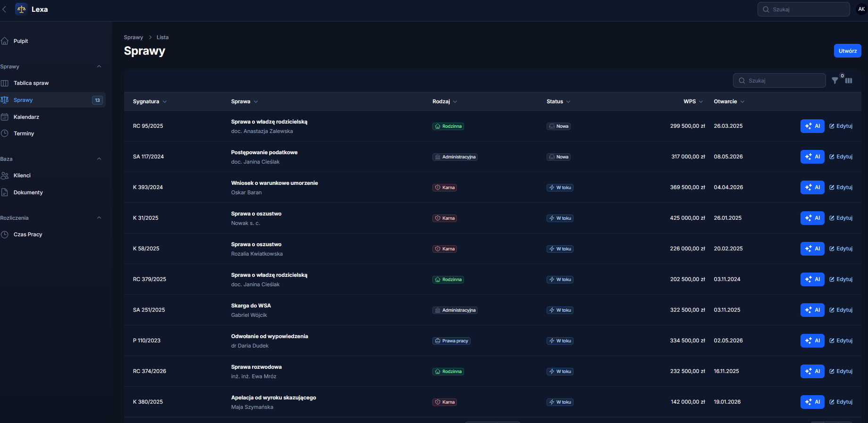This screenshot has width=868, height=423.
Task: Sort by the Status column
Action: click(558, 101)
